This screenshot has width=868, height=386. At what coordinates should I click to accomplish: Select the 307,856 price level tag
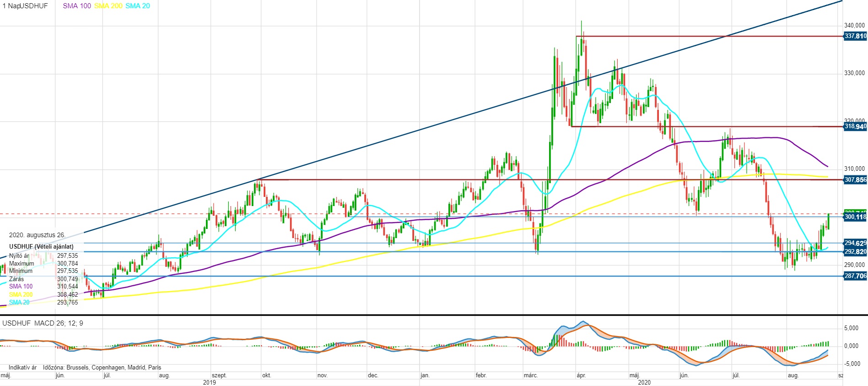point(855,180)
